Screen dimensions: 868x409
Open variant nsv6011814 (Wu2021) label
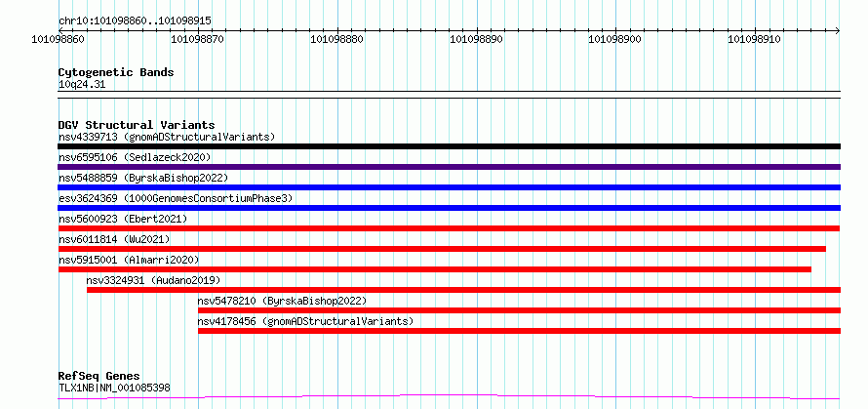(x=114, y=239)
